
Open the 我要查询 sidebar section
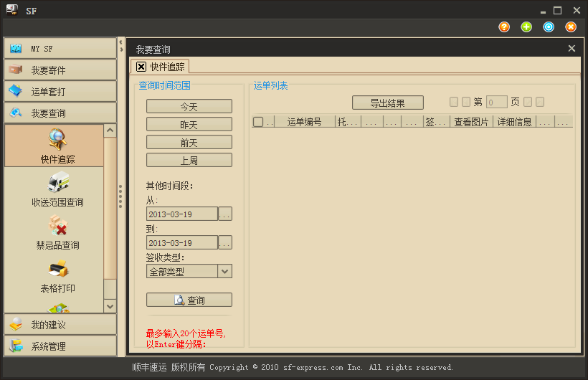(x=60, y=113)
